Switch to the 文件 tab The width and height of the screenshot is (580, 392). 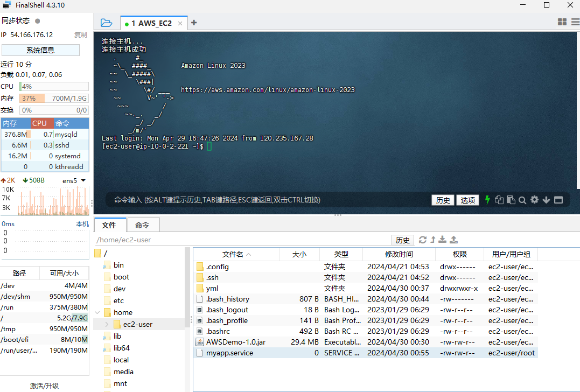(x=109, y=225)
